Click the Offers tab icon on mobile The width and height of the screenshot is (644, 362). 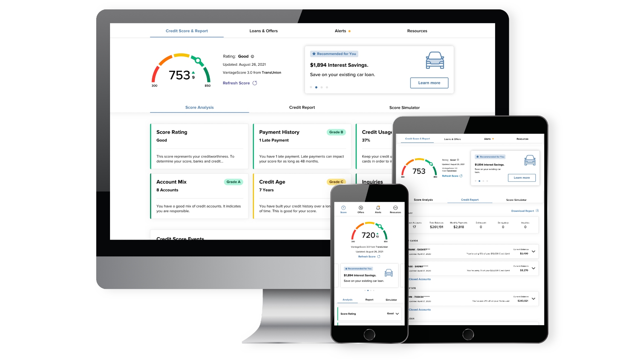(x=361, y=208)
